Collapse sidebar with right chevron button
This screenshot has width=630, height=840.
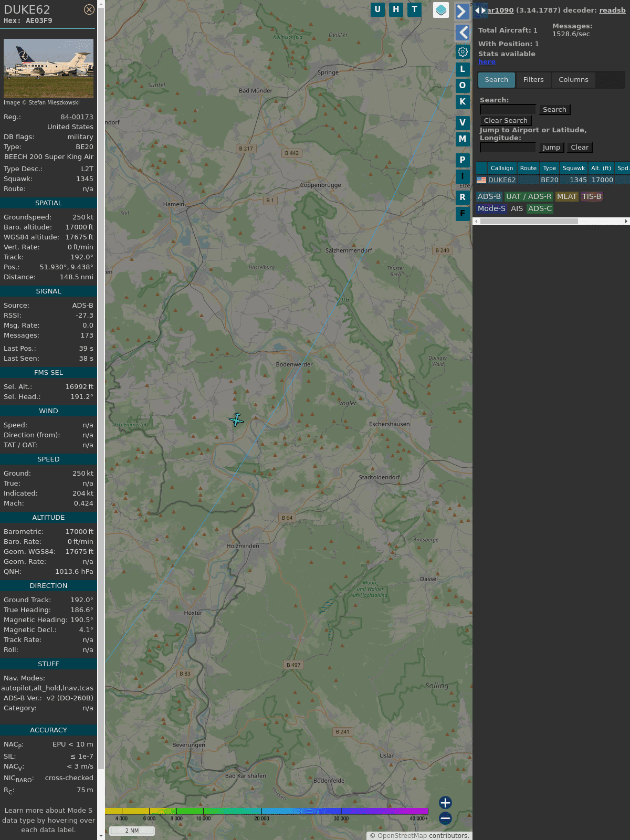coord(462,12)
